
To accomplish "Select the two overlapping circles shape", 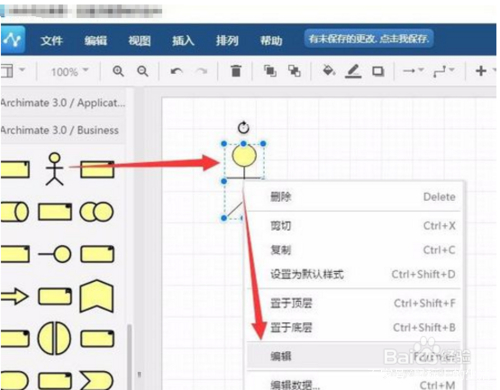I will (97, 212).
